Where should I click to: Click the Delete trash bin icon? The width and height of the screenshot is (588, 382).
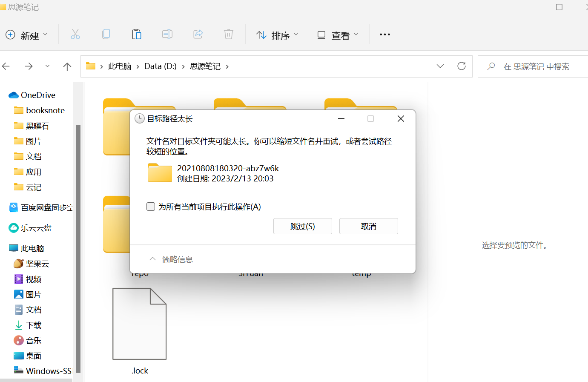(x=229, y=34)
